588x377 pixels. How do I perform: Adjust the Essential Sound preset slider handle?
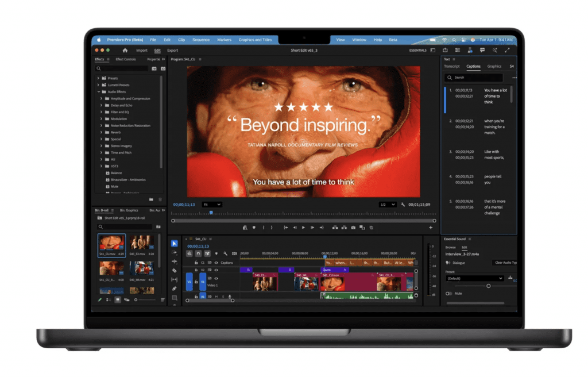tap(489, 286)
